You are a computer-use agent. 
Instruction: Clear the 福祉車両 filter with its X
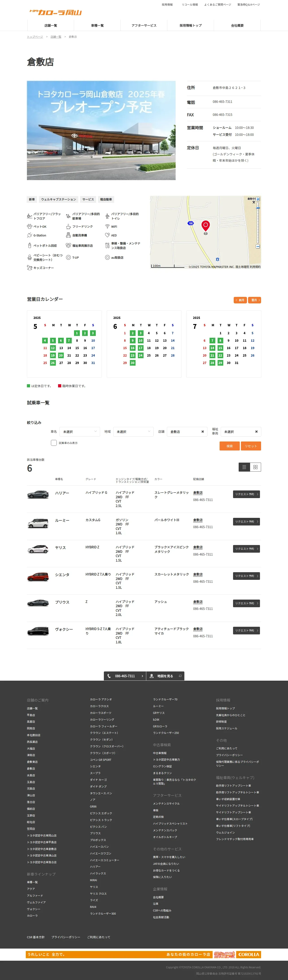point(256,432)
